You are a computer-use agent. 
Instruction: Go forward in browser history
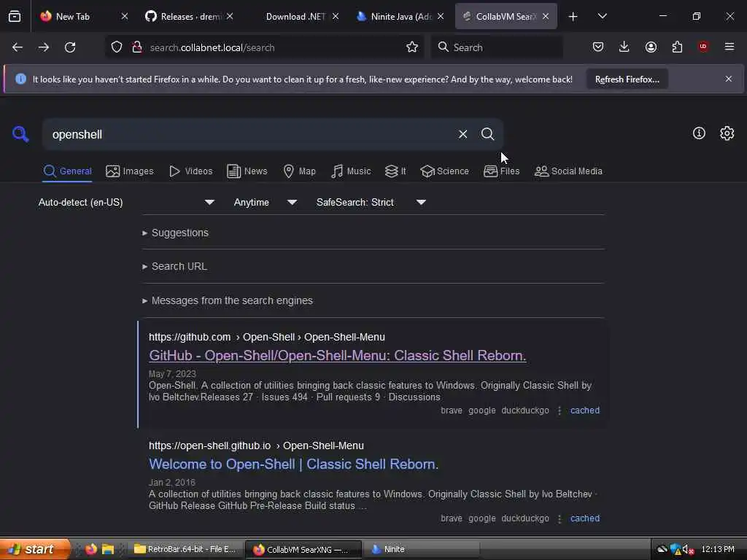point(43,47)
